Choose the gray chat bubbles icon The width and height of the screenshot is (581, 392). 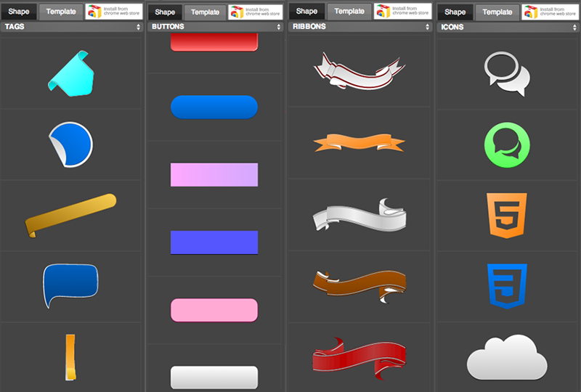[507, 73]
